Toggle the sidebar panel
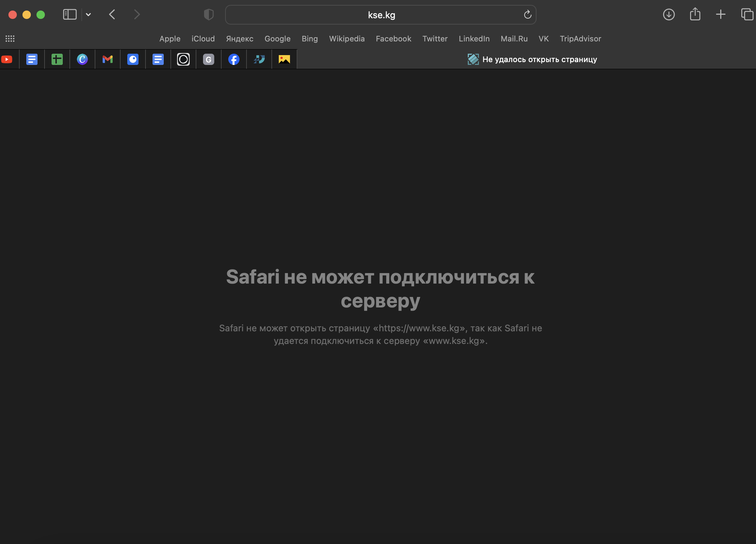756x544 pixels. [70, 15]
